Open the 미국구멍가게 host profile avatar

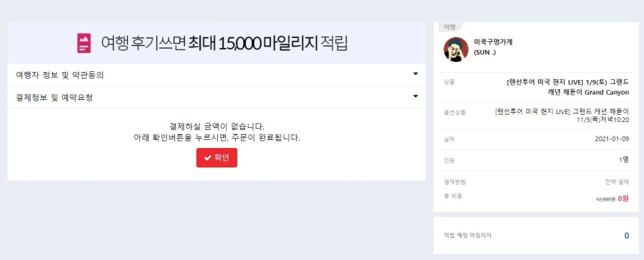pos(456,49)
